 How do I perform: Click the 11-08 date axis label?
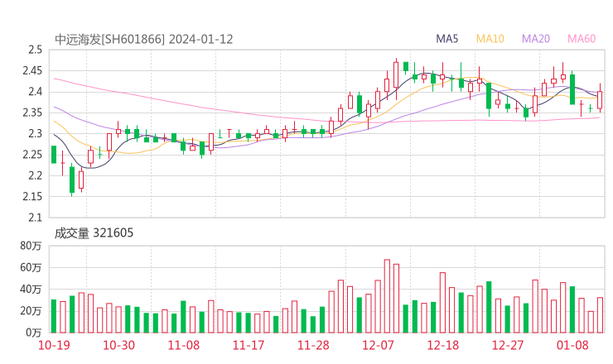pyautogui.click(x=184, y=345)
